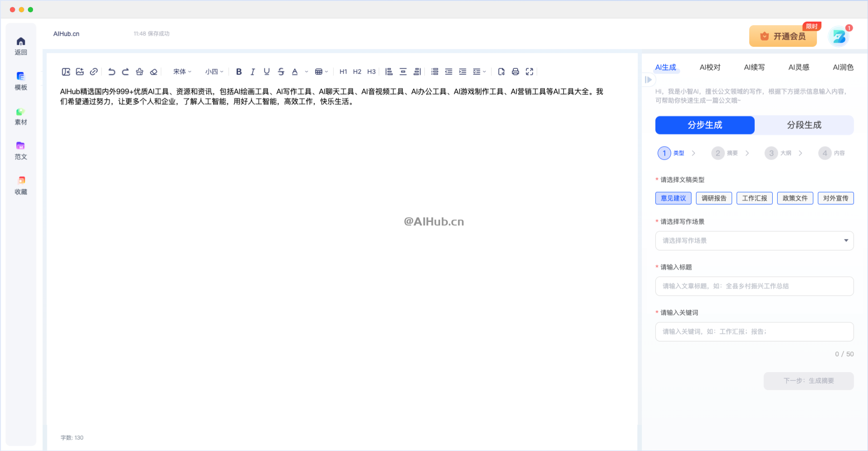Viewport: 868px width, 451px height.
Task: Select 工作汇报 as the document type
Action: [754, 198]
